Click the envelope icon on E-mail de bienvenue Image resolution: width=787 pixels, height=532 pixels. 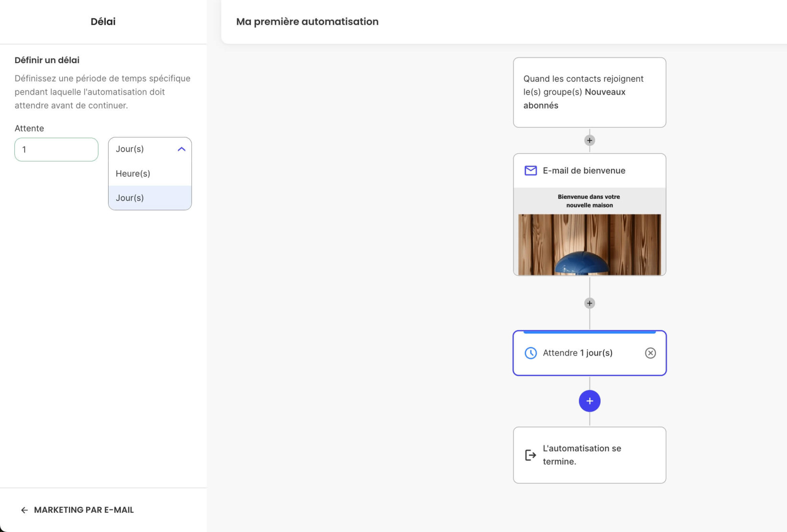530,171
